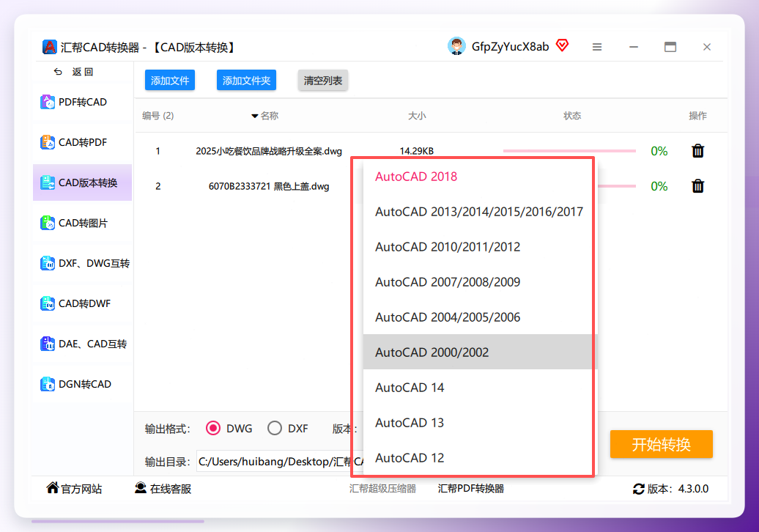This screenshot has width=759, height=532.
Task: Open 汇帮超级压缩器 link
Action: pyautogui.click(x=382, y=489)
